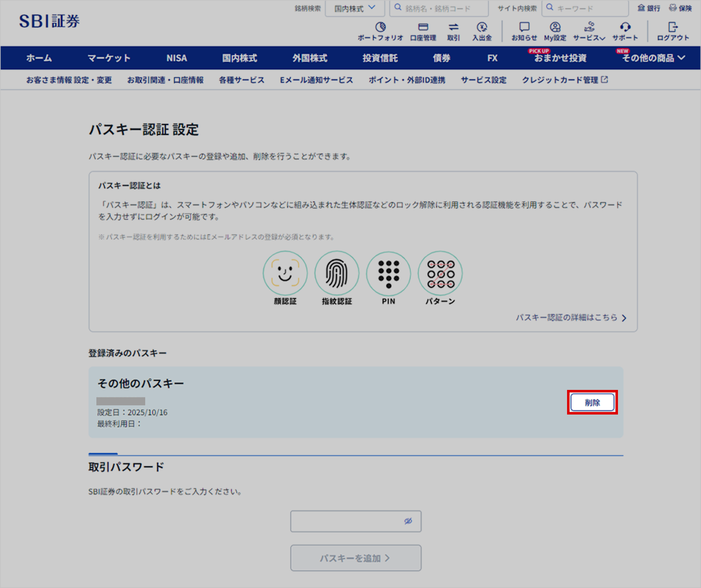The image size is (701, 588).
Task: Toggle password visibility eye icon
Action: 408,521
